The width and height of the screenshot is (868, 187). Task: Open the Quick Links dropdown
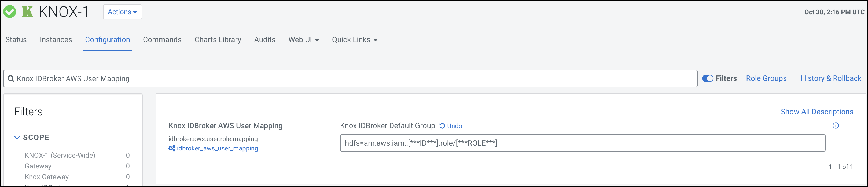pos(355,40)
